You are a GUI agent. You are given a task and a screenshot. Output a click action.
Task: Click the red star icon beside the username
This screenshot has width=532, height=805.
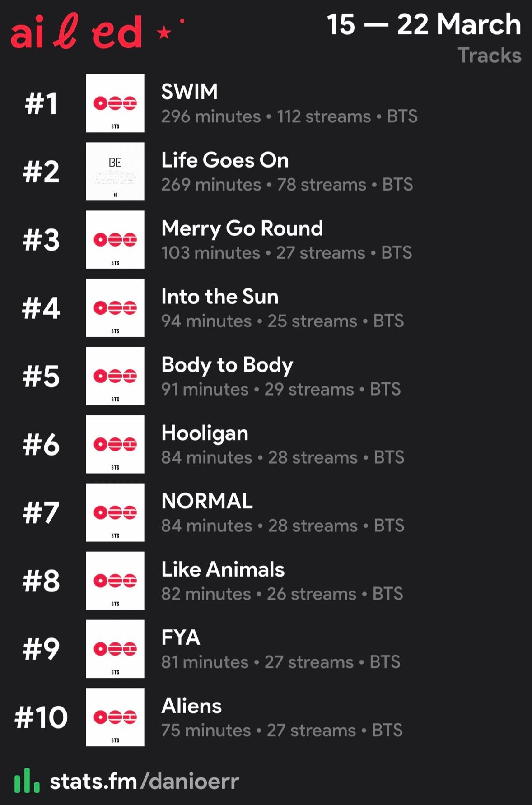(x=164, y=33)
